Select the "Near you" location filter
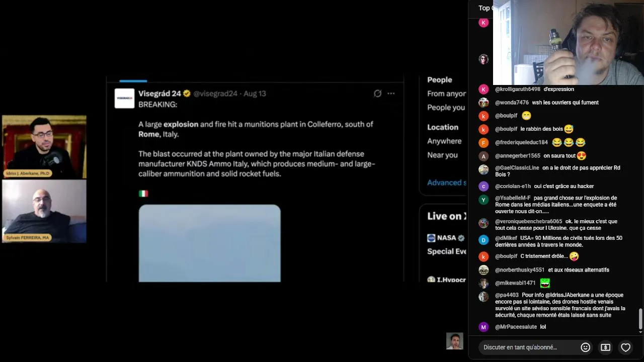644x362 pixels. coord(443,155)
